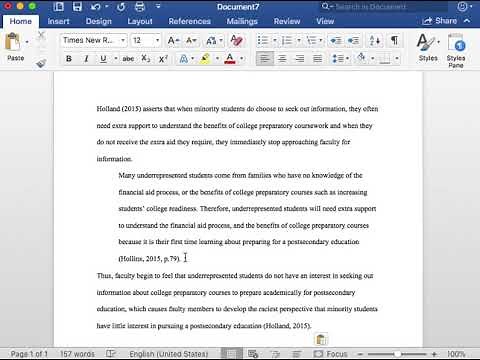Open the Layout tab

(x=140, y=21)
